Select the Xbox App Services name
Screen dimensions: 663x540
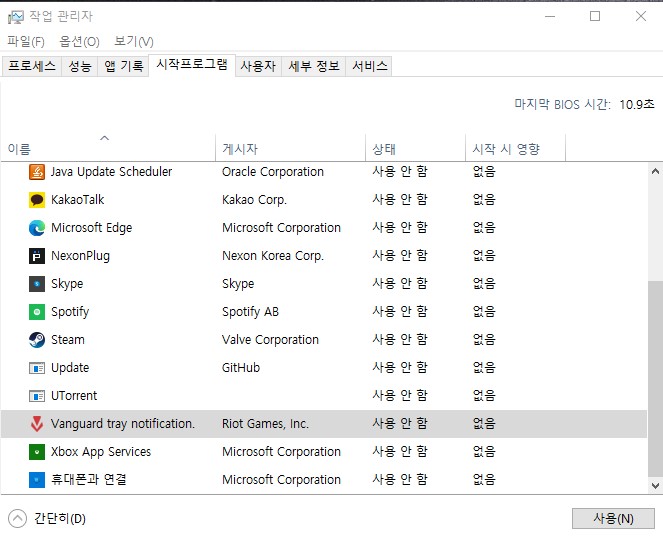click(x=101, y=452)
